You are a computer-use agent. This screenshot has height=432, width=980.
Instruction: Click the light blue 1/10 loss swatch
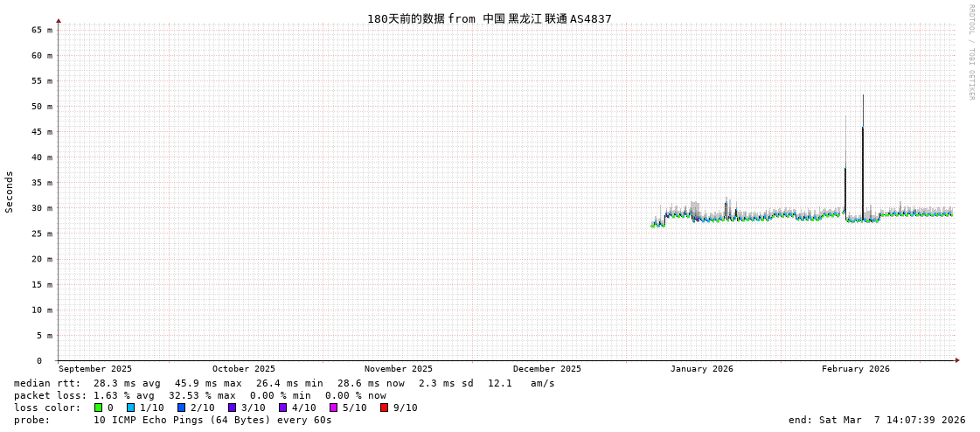coord(130,408)
